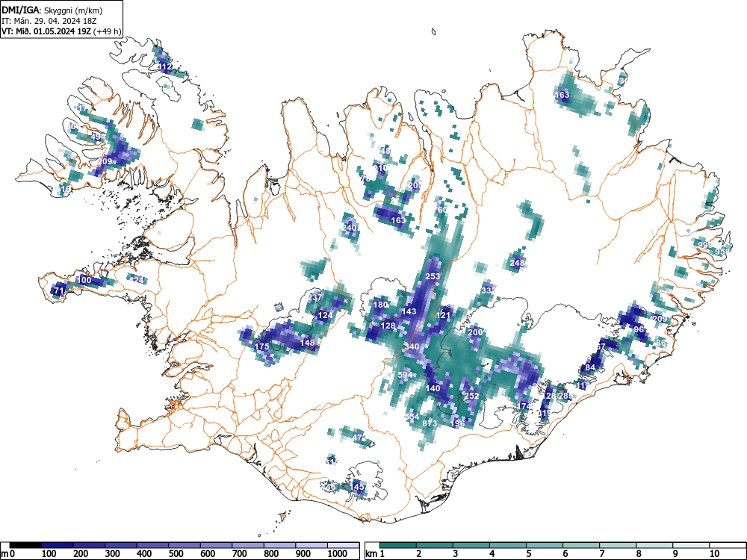Viewport: 747px width, 560px height.
Task: Click the '124' visibility value on the map
Action: 325,315
